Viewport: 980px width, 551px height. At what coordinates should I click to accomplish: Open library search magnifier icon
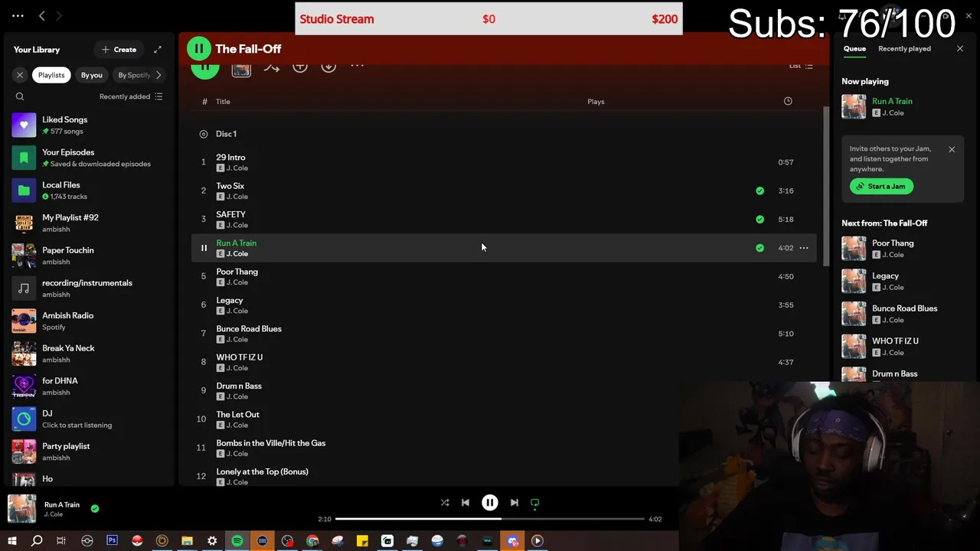pyautogui.click(x=20, y=96)
